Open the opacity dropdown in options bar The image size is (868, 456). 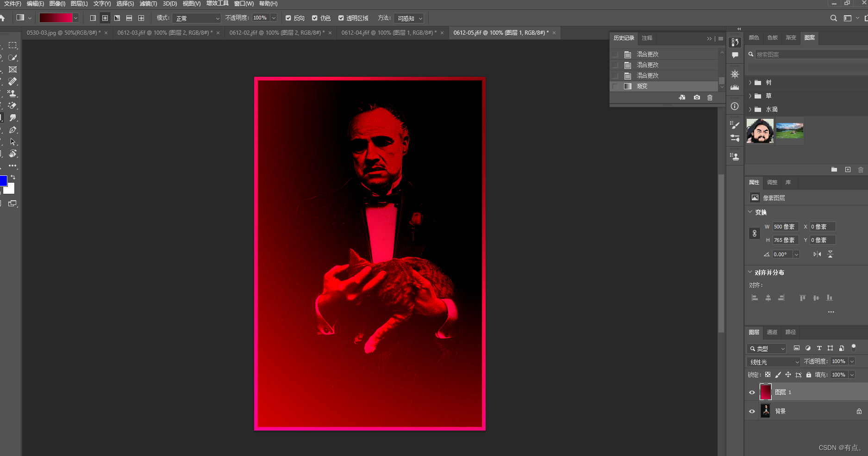[x=274, y=18]
